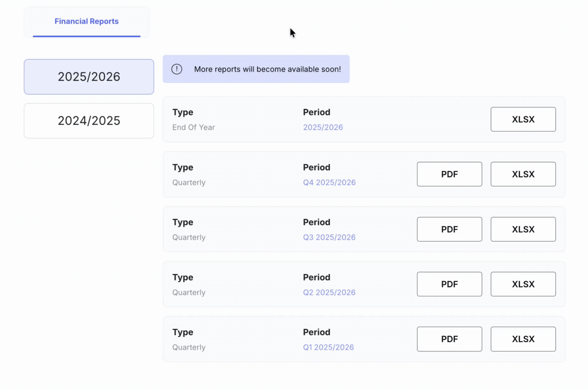This screenshot has width=588, height=389.
Task: Click the Q4 2025/2026 period text
Action: coord(329,182)
